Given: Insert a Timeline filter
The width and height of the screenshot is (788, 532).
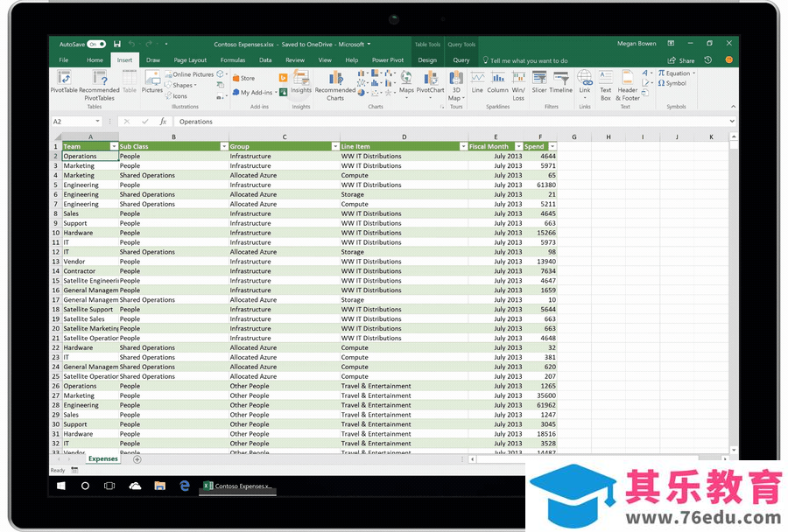Looking at the screenshot, I should click(561, 82).
